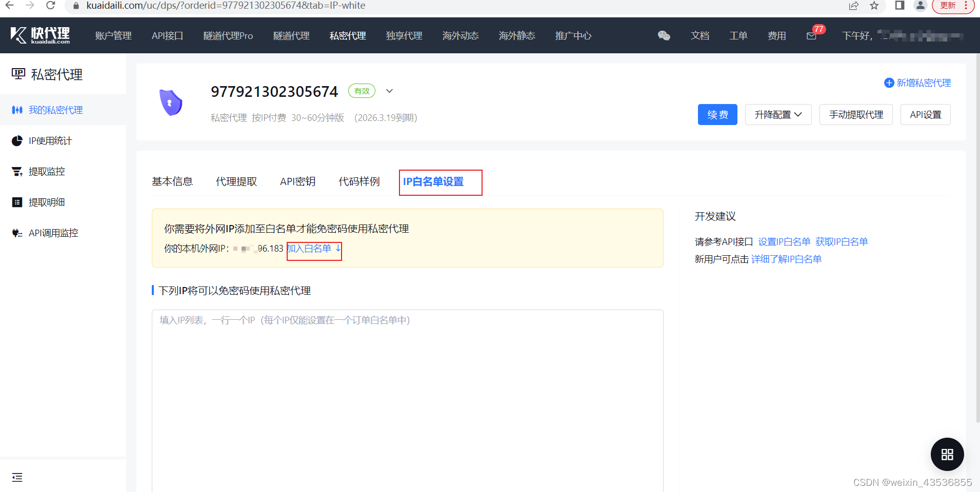Click the browser forward arrow
This screenshot has width=980, height=492.
(30, 6)
